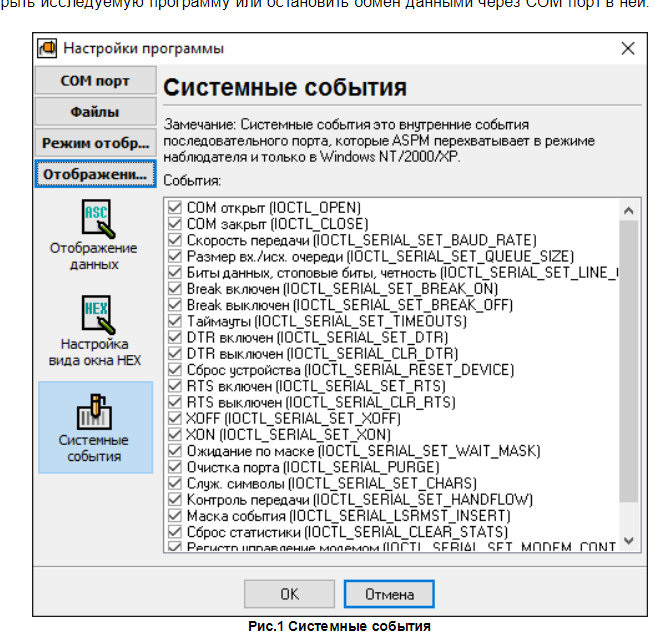Image resolution: width=660 pixels, height=637 pixels.
Task: Click the program icon in the title bar
Action: [46, 48]
